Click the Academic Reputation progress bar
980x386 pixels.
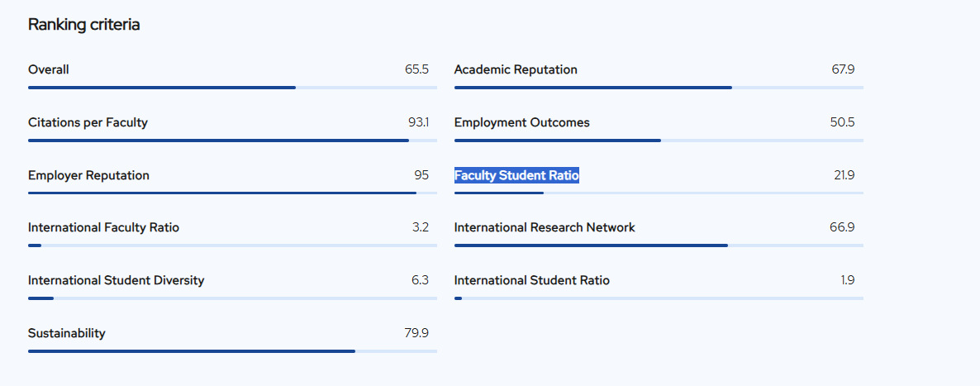[659, 87]
